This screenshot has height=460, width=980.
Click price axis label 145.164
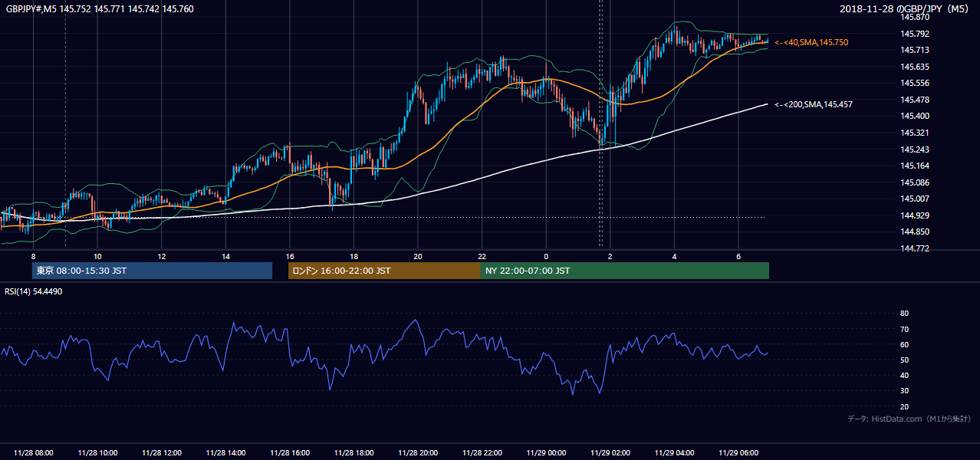[x=913, y=166]
